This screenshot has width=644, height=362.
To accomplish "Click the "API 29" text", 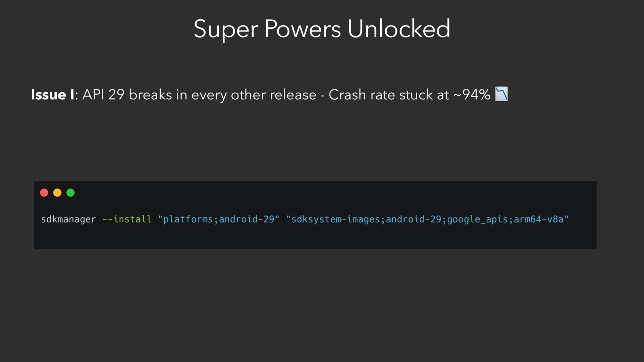I will pyautogui.click(x=103, y=95).
